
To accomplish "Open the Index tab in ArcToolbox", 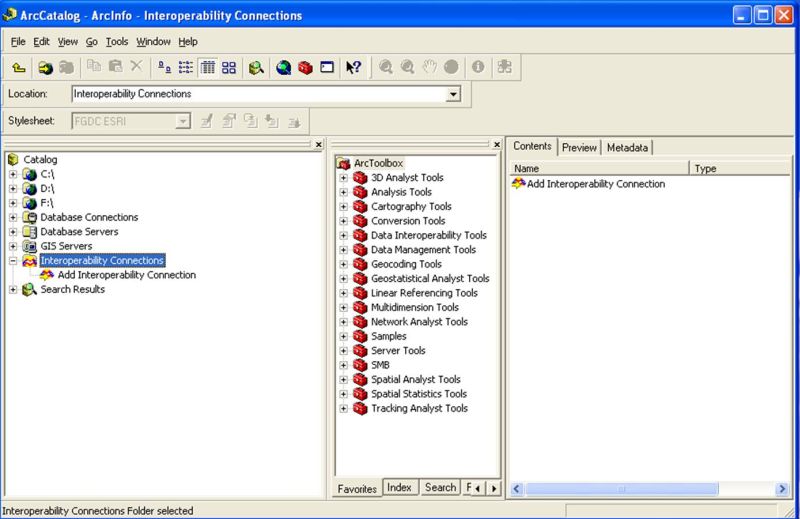I will pyautogui.click(x=399, y=487).
